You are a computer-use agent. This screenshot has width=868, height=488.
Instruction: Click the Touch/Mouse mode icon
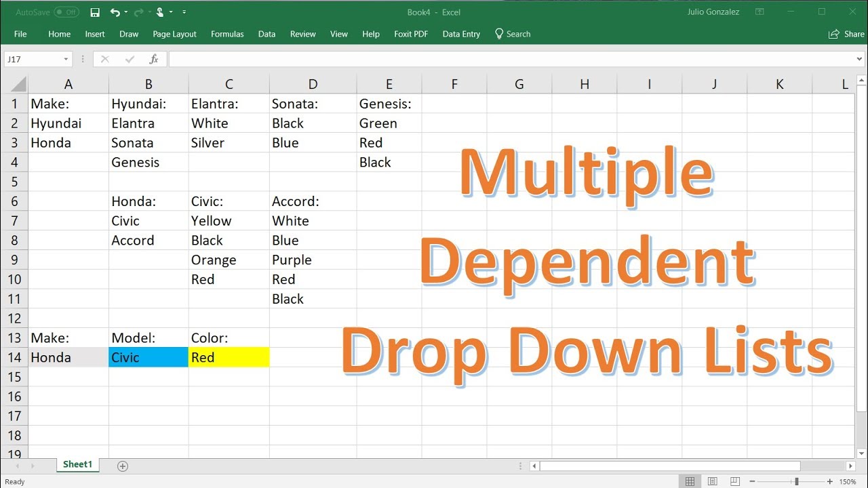click(x=161, y=12)
